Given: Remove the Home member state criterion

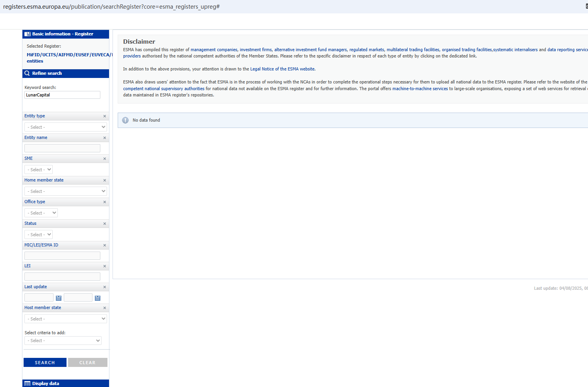Looking at the screenshot, I should tap(105, 180).
